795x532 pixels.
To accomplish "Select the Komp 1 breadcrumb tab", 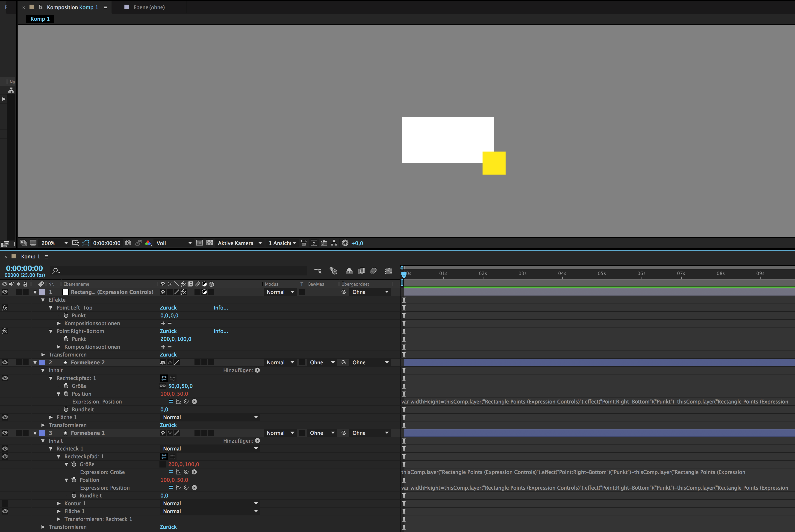I will [40, 19].
